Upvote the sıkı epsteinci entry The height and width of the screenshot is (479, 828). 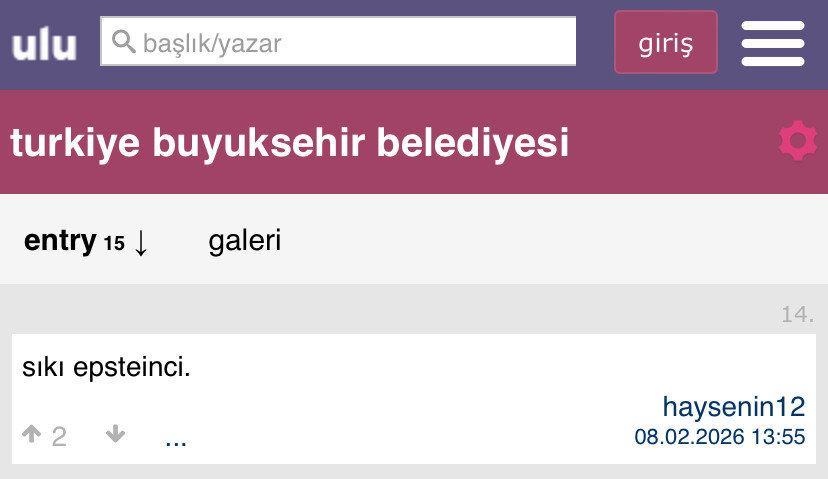point(32,435)
